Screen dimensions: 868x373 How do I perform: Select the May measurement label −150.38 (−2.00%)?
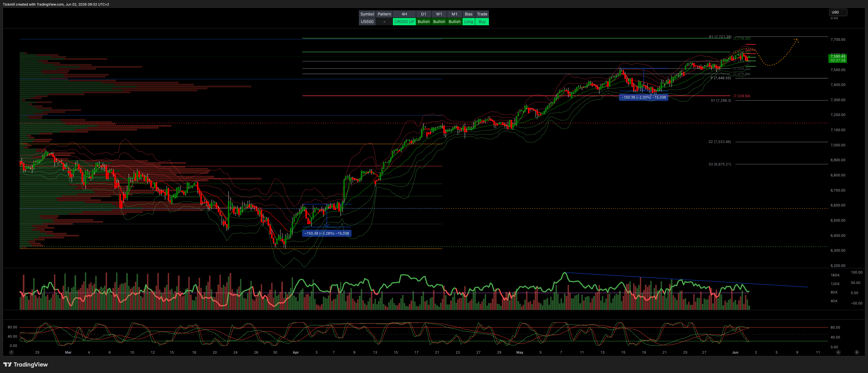(643, 97)
